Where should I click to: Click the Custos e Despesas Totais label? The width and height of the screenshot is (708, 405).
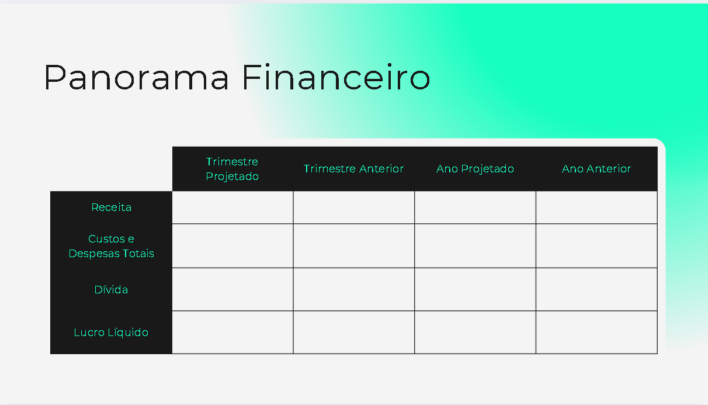pyautogui.click(x=111, y=246)
